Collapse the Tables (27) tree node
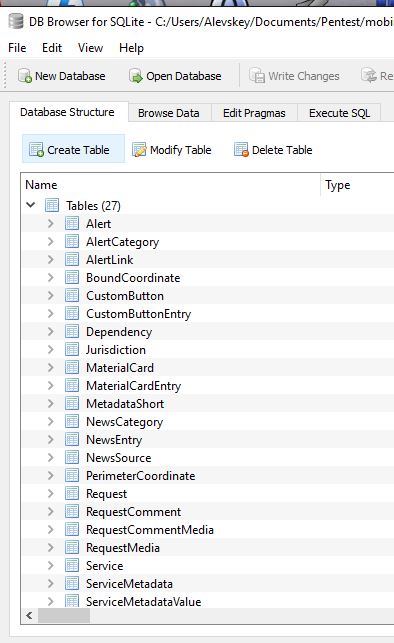Image resolution: width=394 pixels, height=643 pixels. coord(31,205)
